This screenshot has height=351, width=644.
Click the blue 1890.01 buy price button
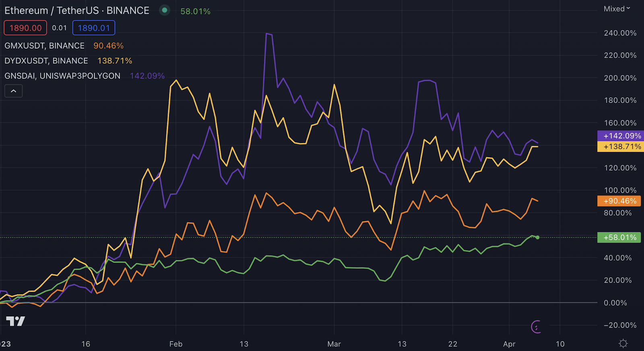94,28
